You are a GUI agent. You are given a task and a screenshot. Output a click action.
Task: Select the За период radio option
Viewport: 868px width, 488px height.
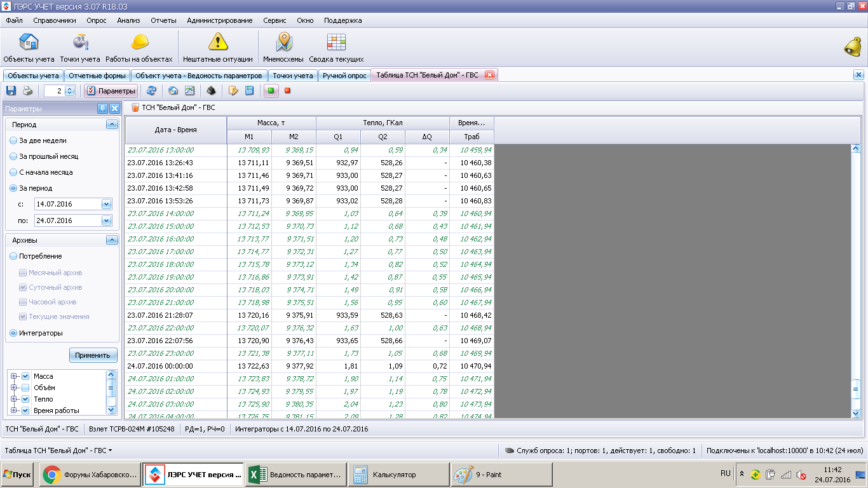[x=31, y=188]
